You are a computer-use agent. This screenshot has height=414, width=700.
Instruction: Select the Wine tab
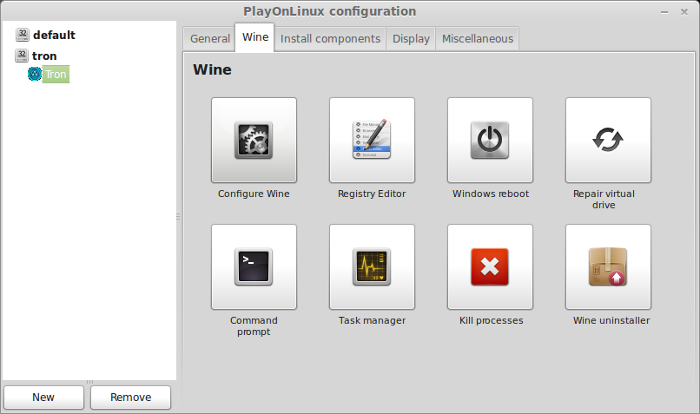255,38
